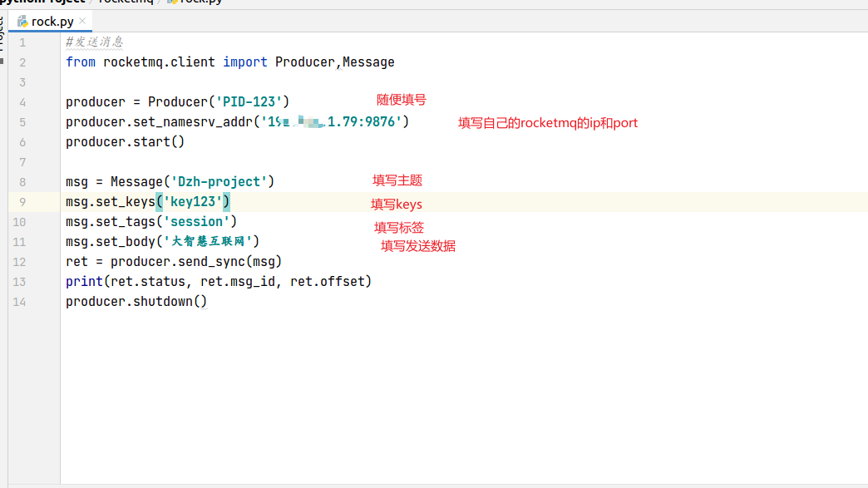Click 'ret.msg_id' in print statement

[x=238, y=281]
